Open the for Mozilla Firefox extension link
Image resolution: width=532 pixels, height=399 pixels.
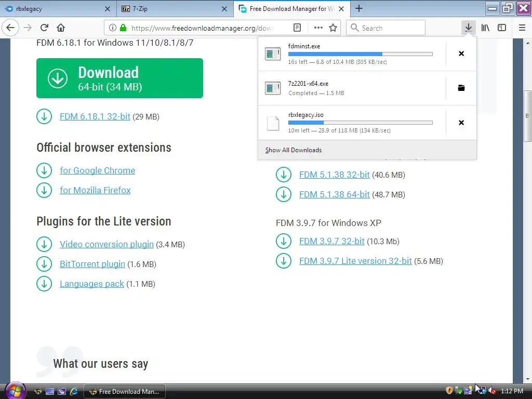pyautogui.click(x=96, y=190)
